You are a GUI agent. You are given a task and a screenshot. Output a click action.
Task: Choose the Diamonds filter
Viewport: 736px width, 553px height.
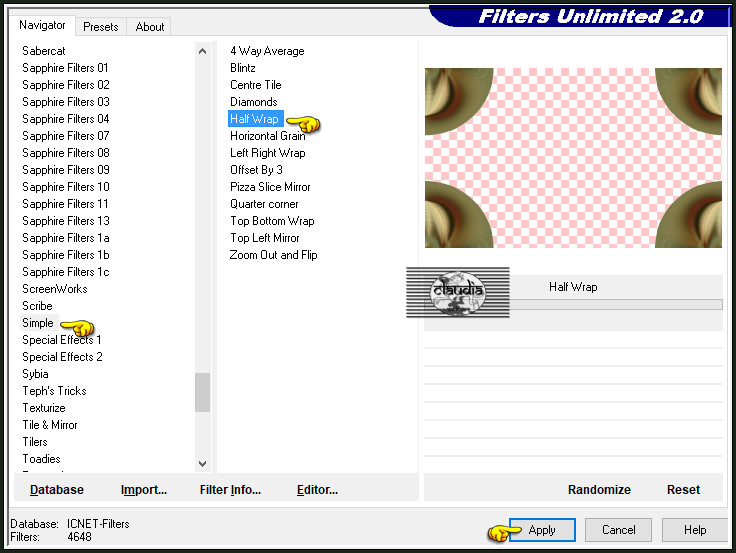(253, 101)
